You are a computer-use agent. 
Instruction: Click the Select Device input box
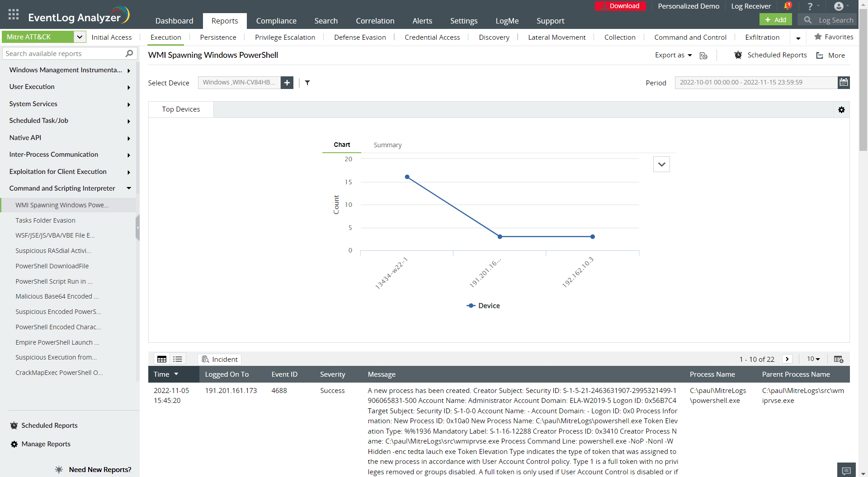(x=240, y=83)
